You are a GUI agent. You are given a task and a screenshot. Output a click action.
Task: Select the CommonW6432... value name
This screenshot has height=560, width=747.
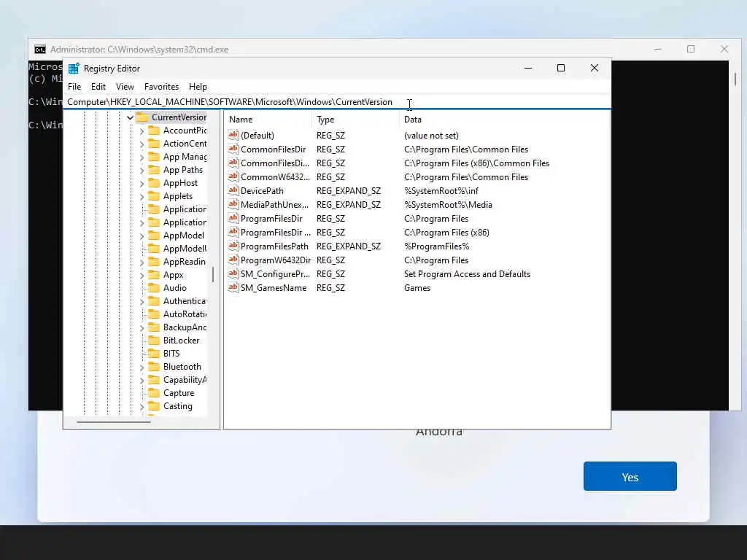[x=275, y=177]
